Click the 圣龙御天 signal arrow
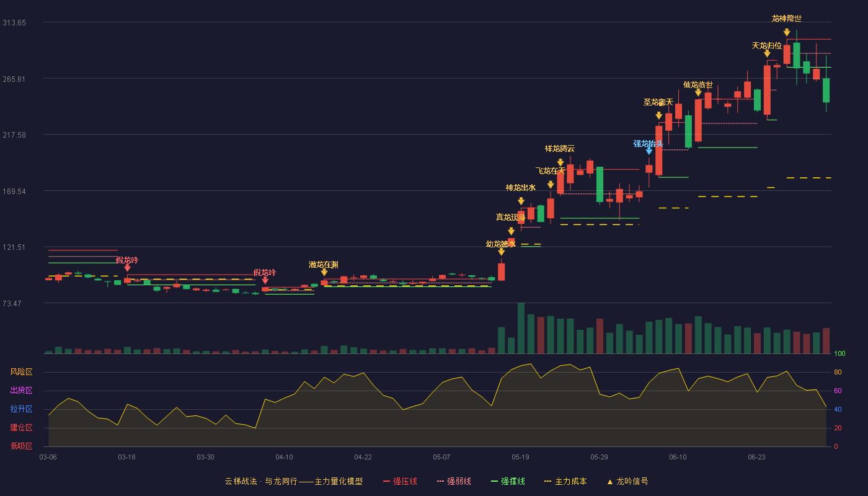This screenshot has height=496, width=868. pyautogui.click(x=658, y=115)
